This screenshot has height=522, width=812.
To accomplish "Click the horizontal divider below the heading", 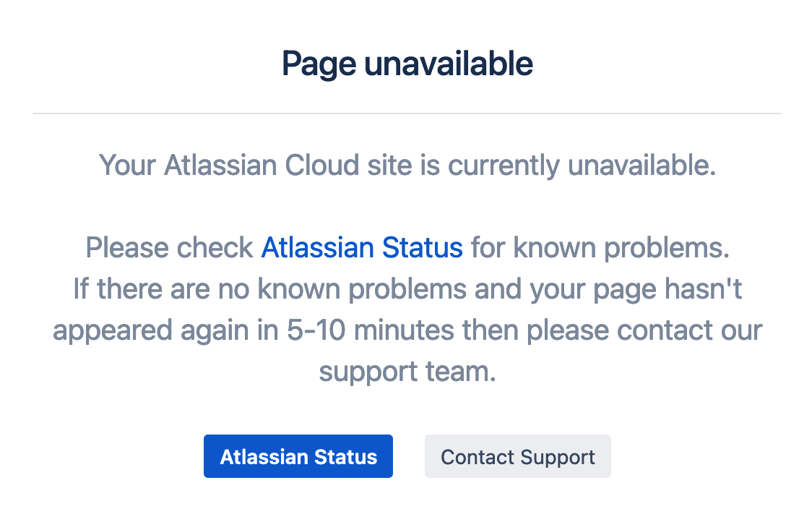I will point(407,114).
